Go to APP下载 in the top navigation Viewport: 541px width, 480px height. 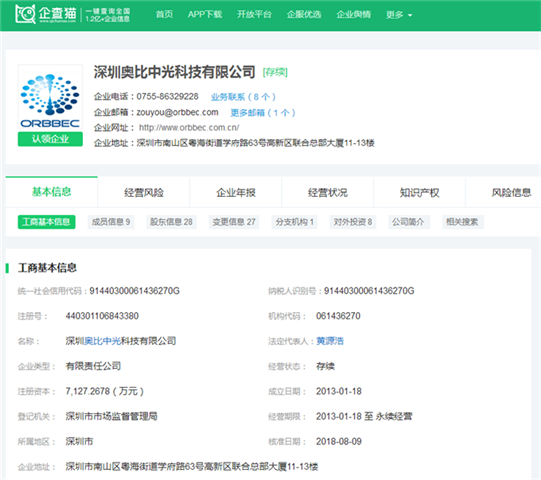tap(205, 14)
